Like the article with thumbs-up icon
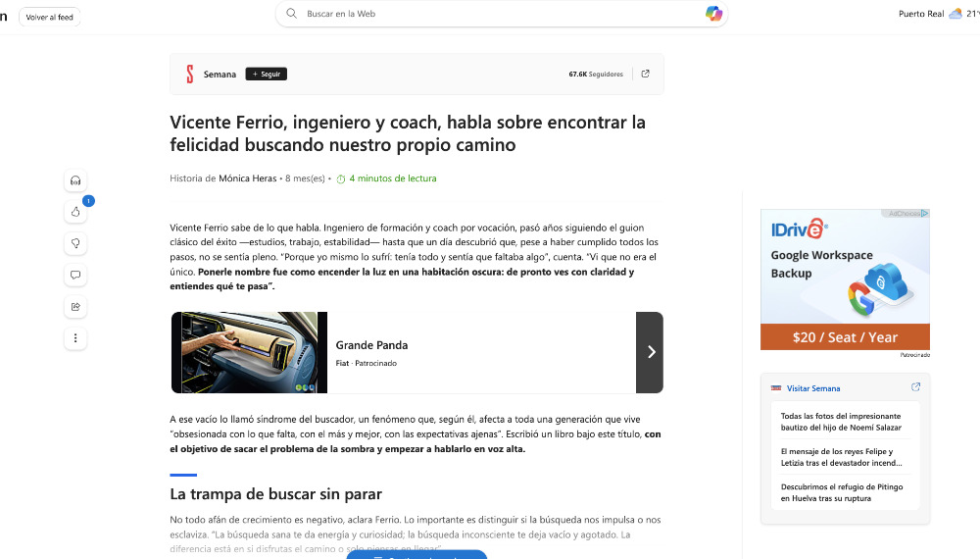The image size is (980, 559). click(75, 212)
